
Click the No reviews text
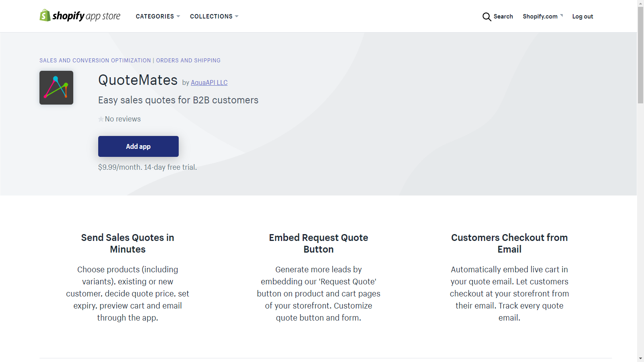pos(123,119)
